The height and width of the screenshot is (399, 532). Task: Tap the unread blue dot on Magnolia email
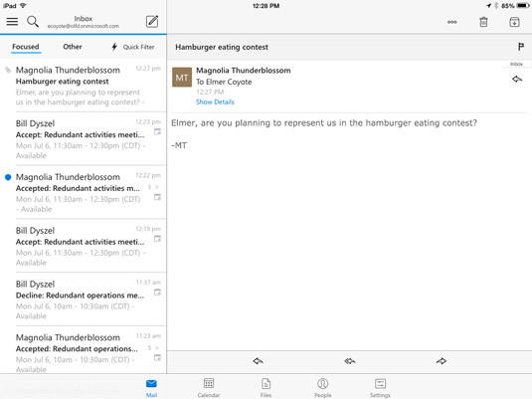8,177
